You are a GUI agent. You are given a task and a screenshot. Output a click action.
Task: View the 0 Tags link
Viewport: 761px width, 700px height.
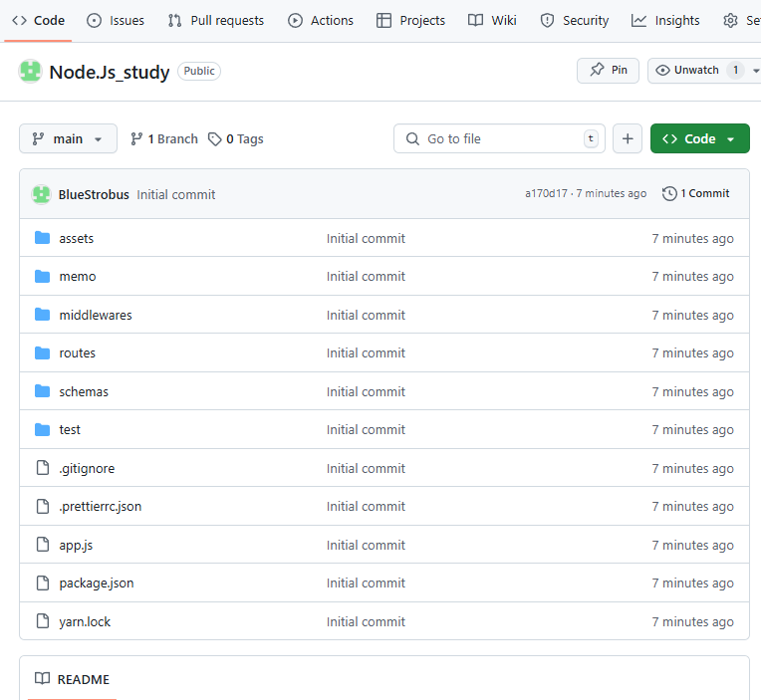pyautogui.click(x=236, y=139)
